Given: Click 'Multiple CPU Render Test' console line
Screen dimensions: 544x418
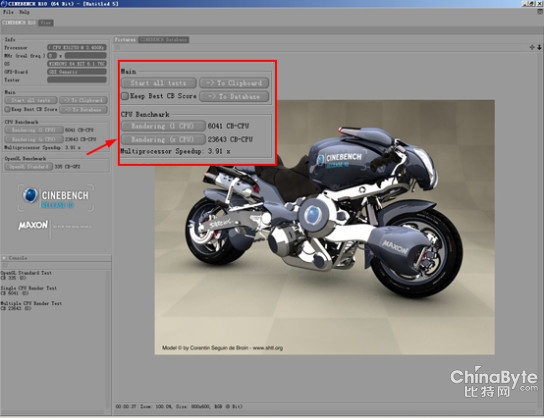Looking at the screenshot, I should click(x=32, y=304).
